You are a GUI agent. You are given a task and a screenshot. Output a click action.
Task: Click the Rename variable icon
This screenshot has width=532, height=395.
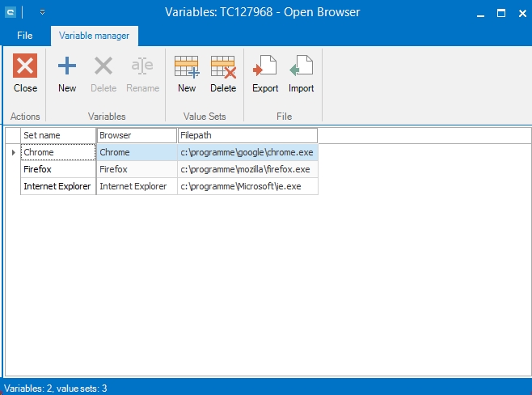click(x=142, y=67)
